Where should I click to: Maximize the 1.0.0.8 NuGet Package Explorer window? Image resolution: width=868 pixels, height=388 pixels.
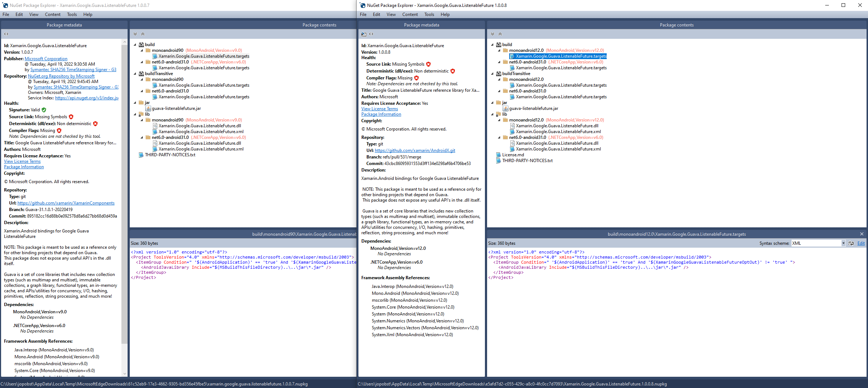(x=843, y=5)
